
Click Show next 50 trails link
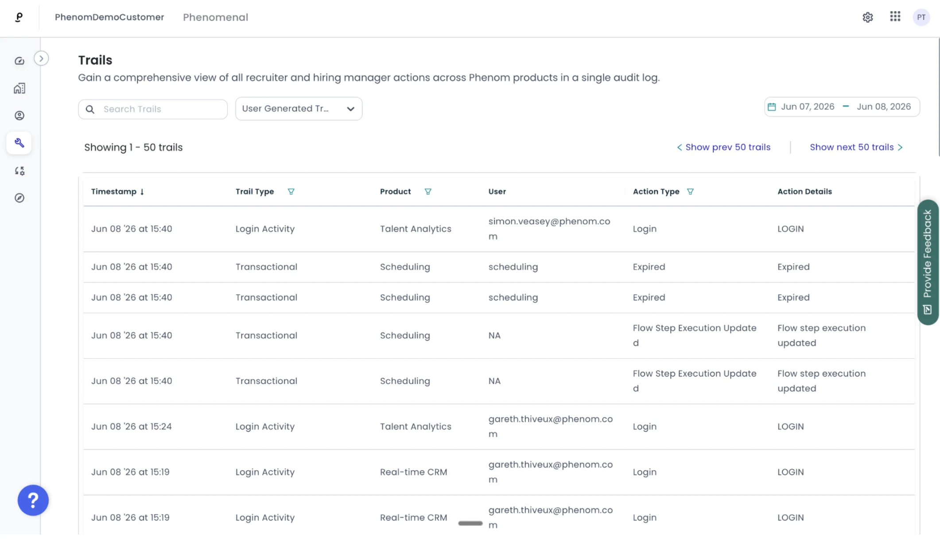click(x=856, y=147)
